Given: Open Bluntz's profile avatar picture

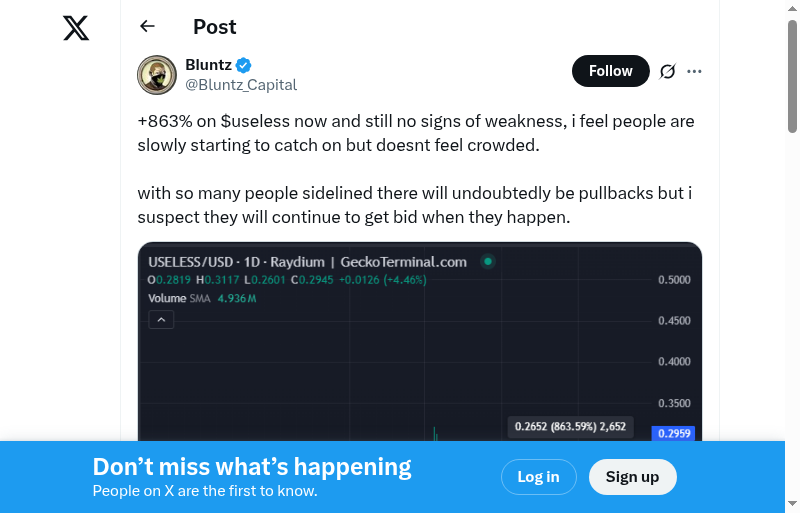Looking at the screenshot, I should coord(157,75).
